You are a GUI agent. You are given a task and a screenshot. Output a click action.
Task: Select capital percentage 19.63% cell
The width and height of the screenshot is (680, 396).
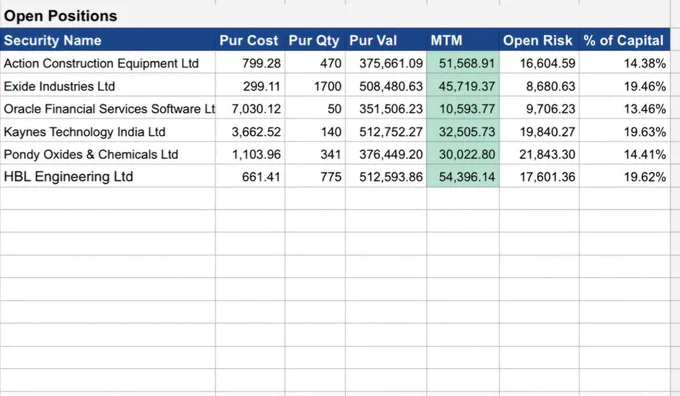point(624,131)
